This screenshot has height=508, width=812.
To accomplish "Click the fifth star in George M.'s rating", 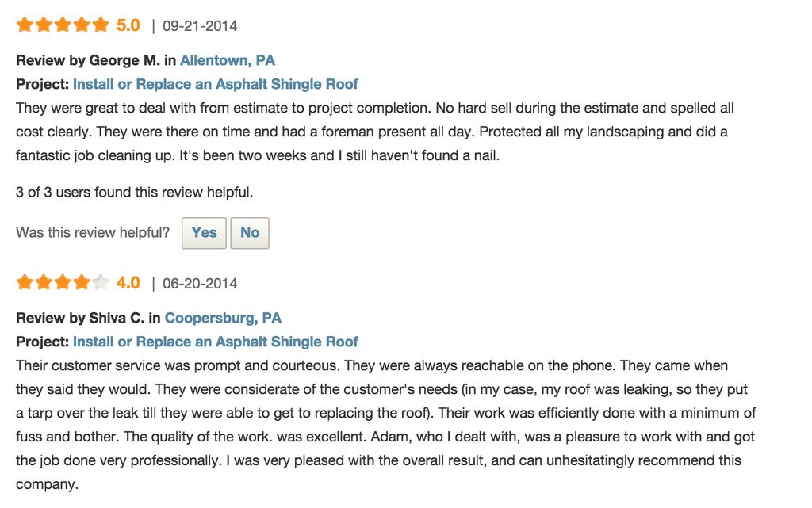I will pos(101,25).
